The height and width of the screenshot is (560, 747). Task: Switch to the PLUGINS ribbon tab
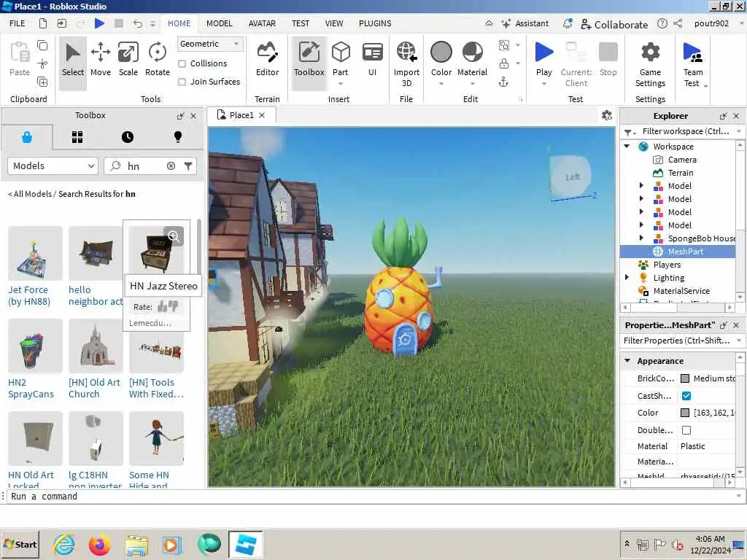pos(375,23)
